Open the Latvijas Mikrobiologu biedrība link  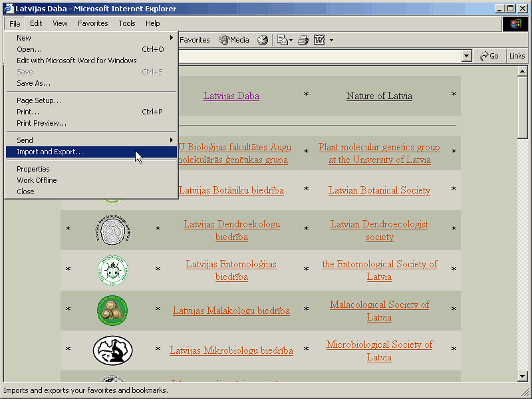pyautogui.click(x=231, y=350)
